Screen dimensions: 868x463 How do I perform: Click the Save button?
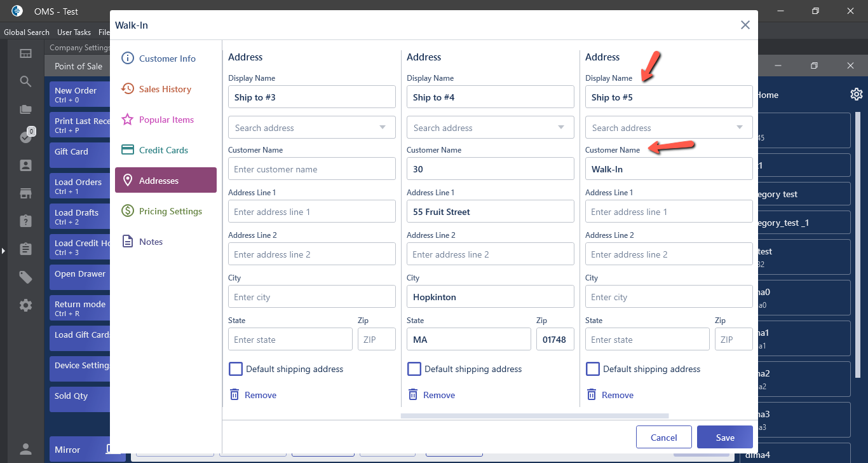(724, 438)
